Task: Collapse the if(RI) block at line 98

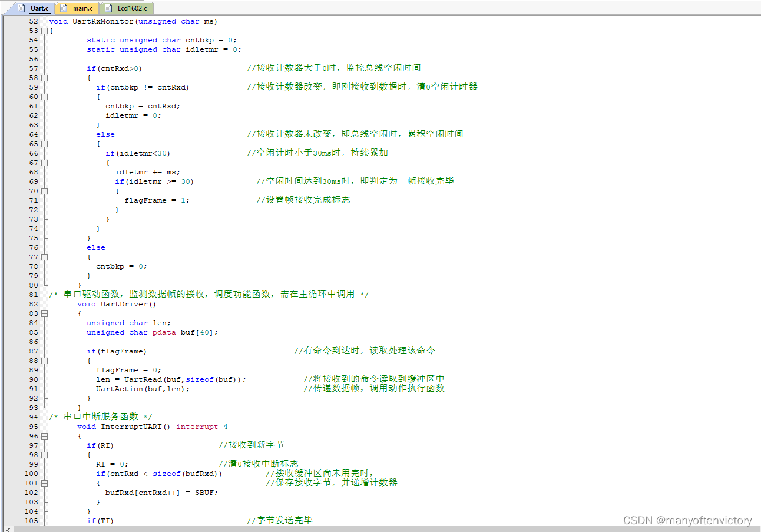Action: click(44, 455)
